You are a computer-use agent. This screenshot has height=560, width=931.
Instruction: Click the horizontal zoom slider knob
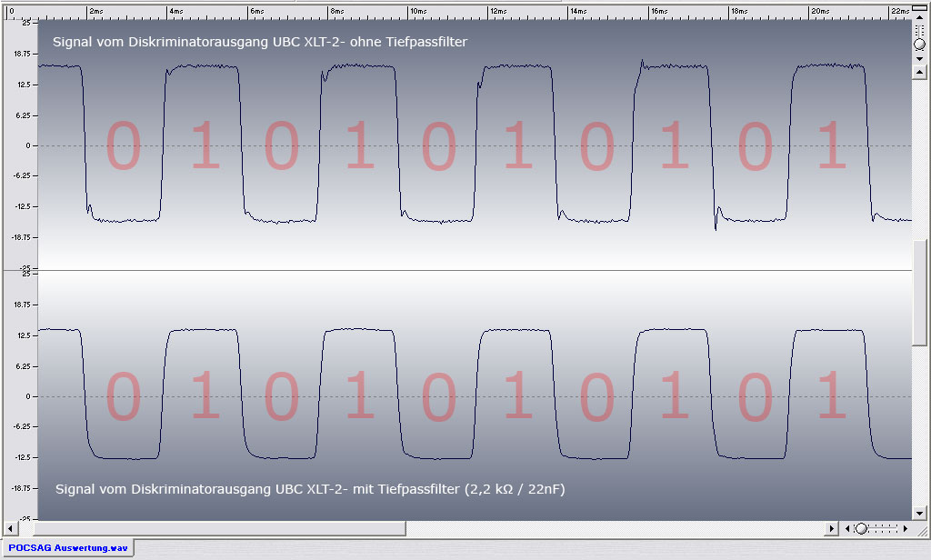click(x=861, y=528)
